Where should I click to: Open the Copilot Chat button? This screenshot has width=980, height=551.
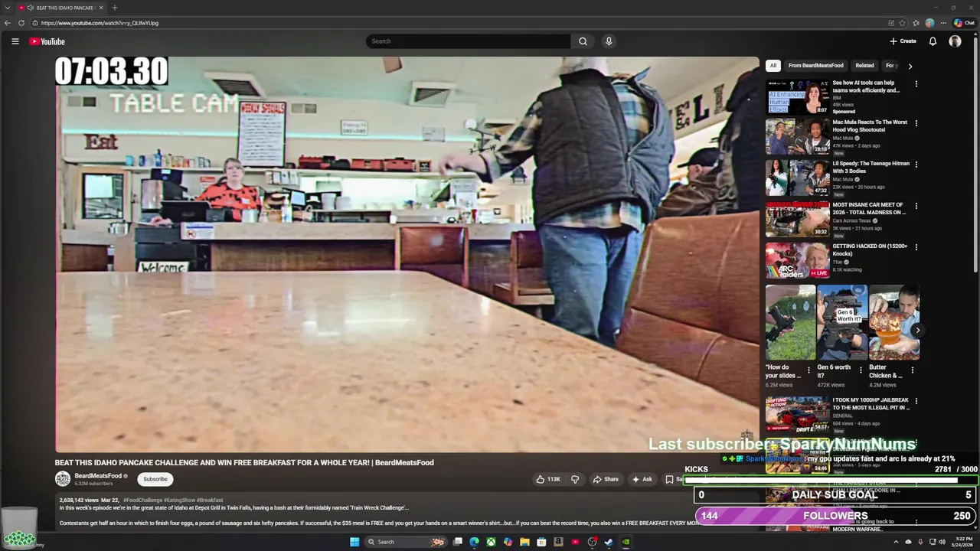tap(964, 23)
